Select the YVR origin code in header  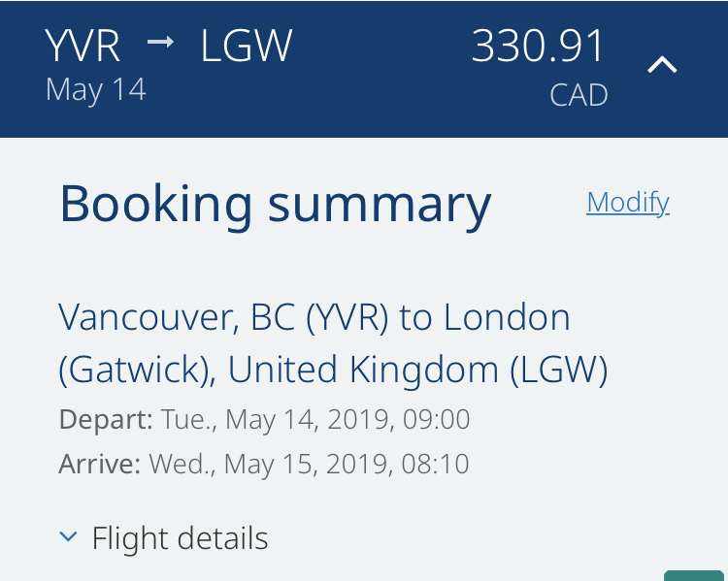point(83,46)
